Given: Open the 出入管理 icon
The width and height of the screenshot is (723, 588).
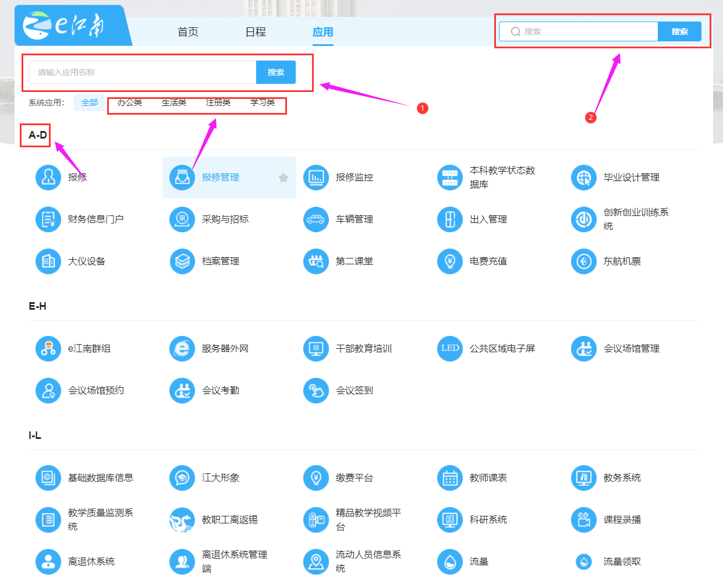Looking at the screenshot, I should click(x=450, y=219).
